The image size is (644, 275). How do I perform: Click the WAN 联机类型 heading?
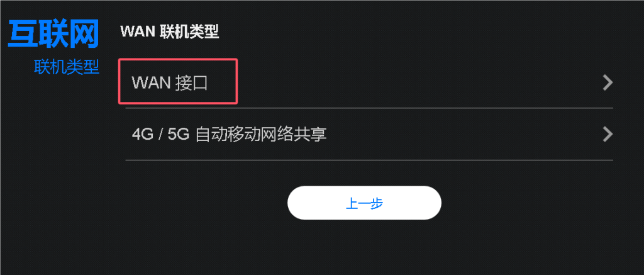(x=170, y=31)
